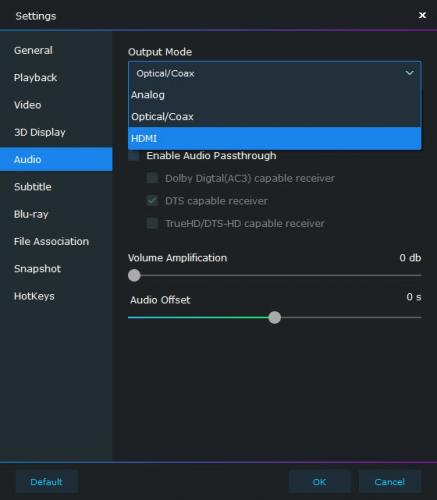The image size is (437, 500).
Task: Click the Volume Amplification slider handle
Action: click(x=134, y=275)
